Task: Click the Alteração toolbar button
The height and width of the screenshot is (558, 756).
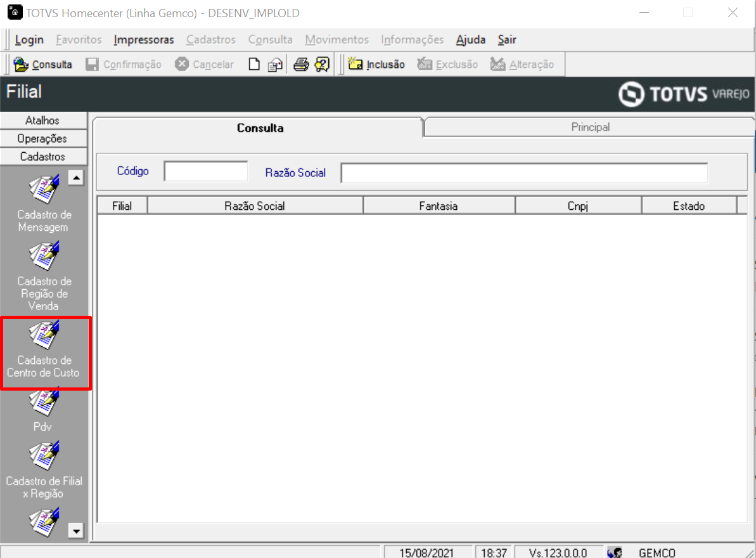Action: 522,65
